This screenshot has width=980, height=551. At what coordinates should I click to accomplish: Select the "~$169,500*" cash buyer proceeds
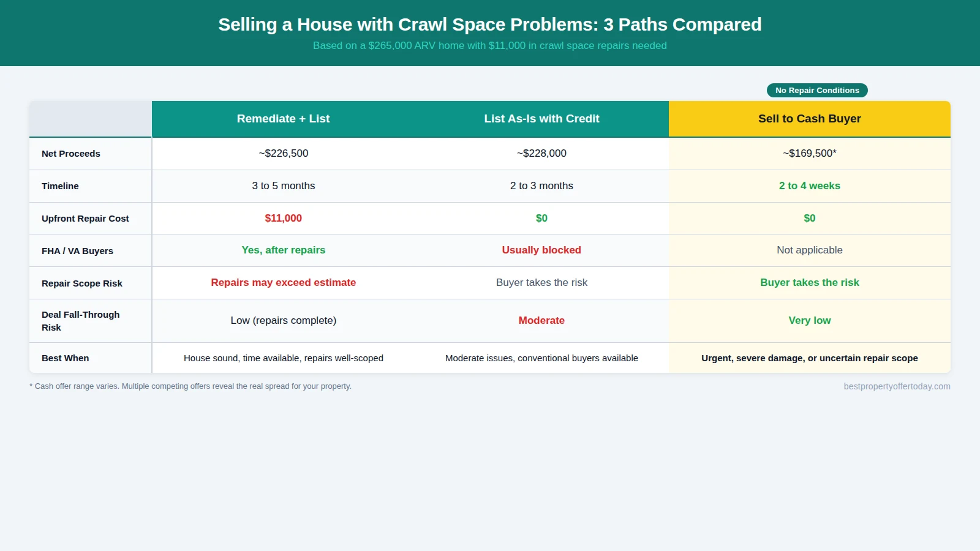tap(810, 153)
